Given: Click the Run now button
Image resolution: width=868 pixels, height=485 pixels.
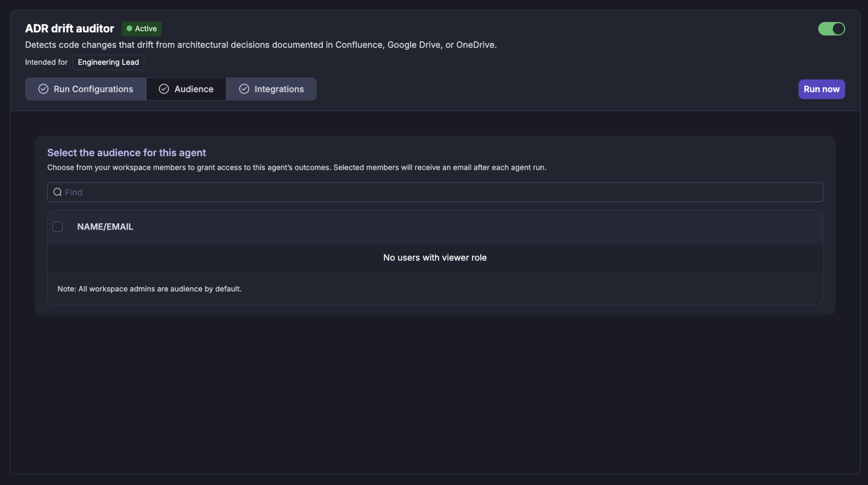Looking at the screenshot, I should [x=821, y=89].
